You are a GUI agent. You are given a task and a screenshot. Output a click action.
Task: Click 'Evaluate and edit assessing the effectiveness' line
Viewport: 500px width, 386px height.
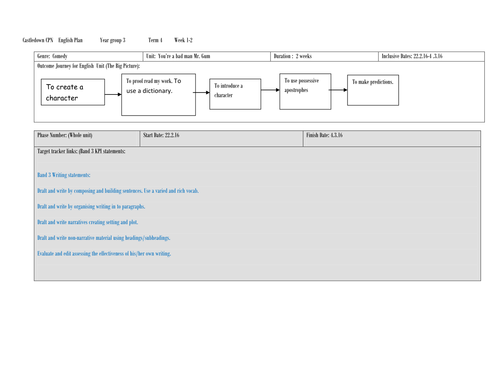pos(104,254)
